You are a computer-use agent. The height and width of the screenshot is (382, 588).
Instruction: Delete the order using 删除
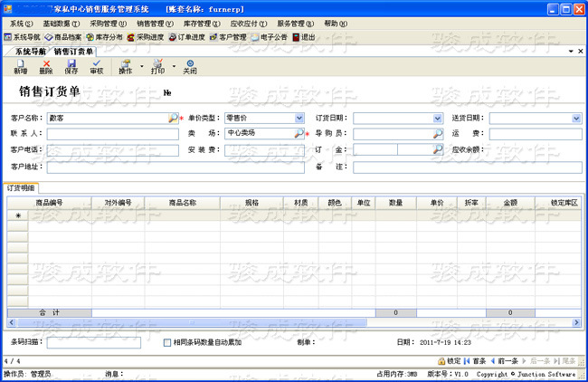point(46,67)
